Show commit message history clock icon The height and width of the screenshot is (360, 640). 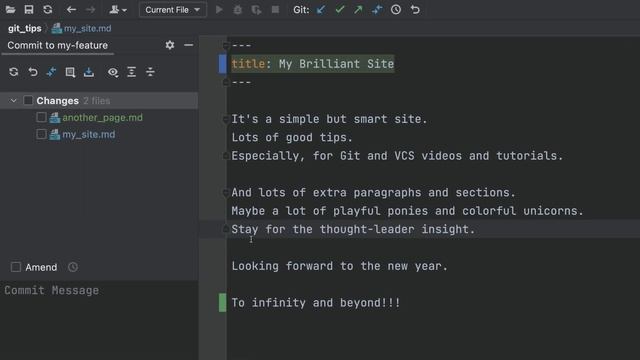coord(73,267)
